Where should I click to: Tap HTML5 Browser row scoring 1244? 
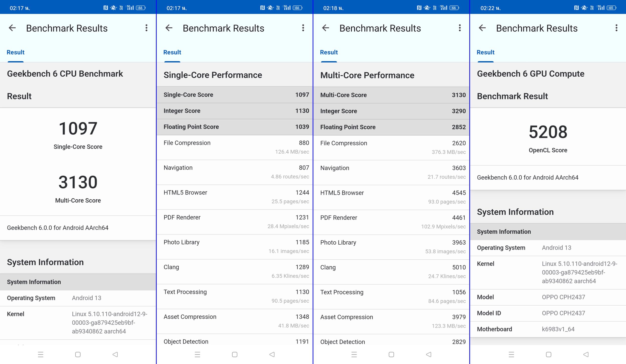tap(235, 197)
